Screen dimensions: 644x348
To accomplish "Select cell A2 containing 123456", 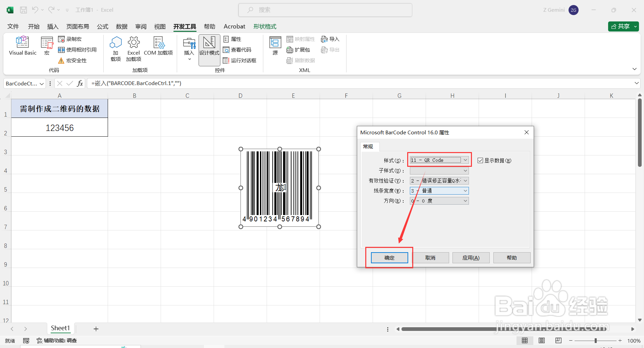I will click(x=60, y=127).
